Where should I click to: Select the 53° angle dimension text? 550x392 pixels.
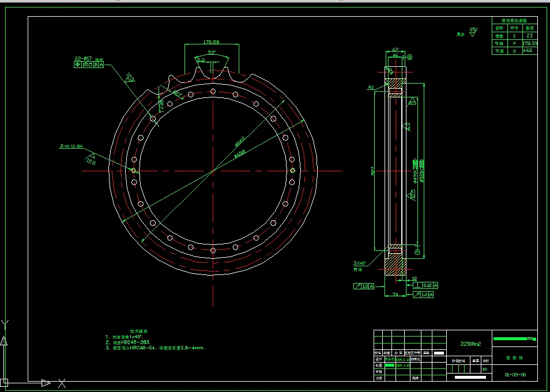tap(212, 52)
